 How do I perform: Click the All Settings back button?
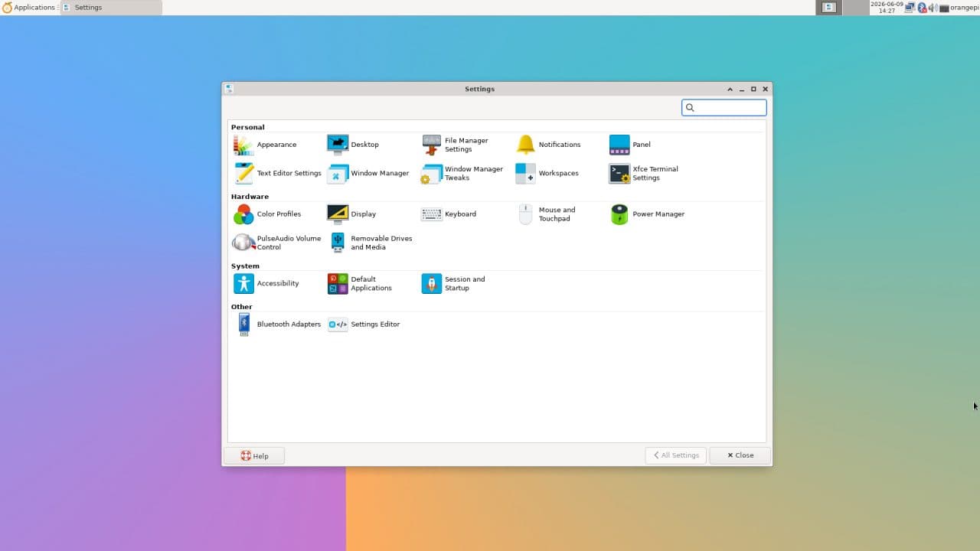pos(675,455)
